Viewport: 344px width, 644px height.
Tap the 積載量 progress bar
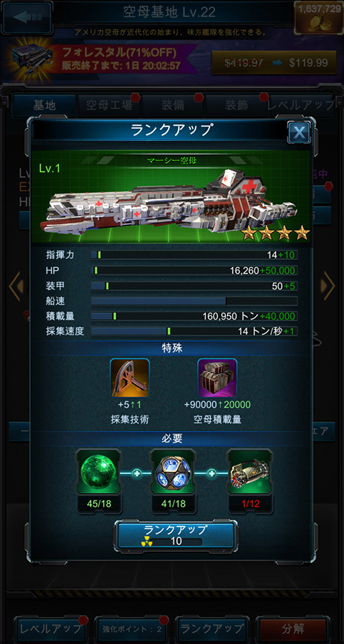pos(194,316)
